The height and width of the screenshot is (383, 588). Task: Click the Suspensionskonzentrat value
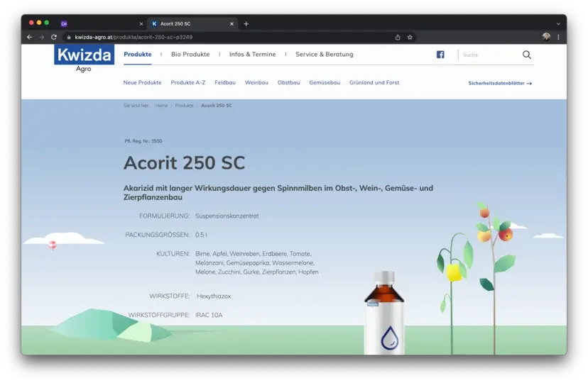[x=227, y=216]
